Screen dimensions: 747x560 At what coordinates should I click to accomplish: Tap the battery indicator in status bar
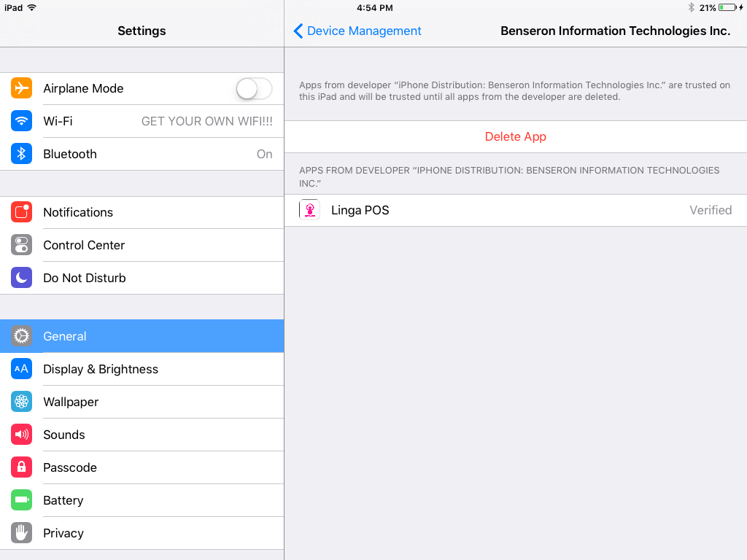point(727,7)
